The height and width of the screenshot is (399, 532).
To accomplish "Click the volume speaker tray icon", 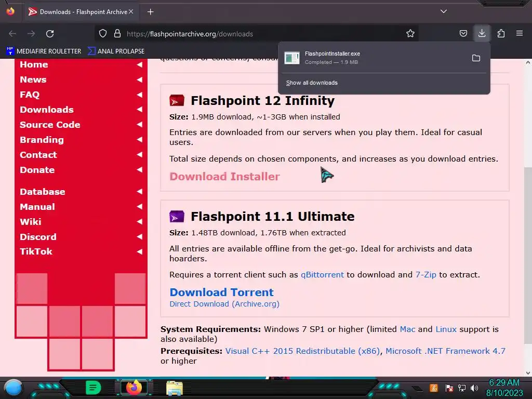I will pos(474,388).
